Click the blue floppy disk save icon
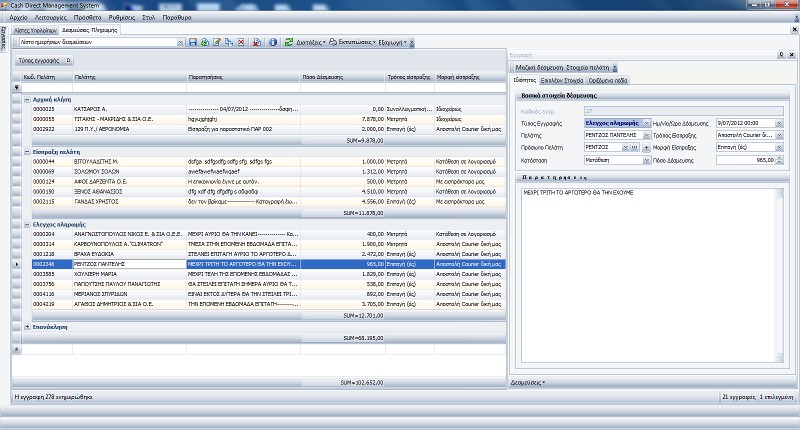800x430 pixels. (x=193, y=42)
